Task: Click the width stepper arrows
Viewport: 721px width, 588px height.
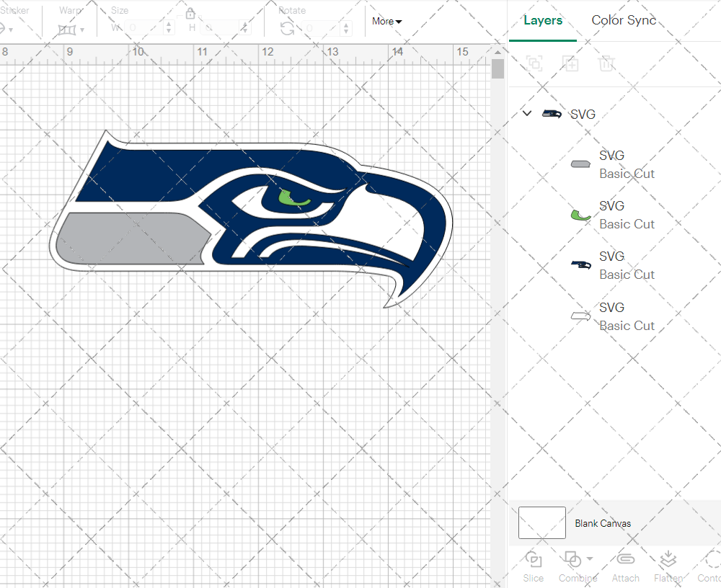Action: [x=169, y=27]
